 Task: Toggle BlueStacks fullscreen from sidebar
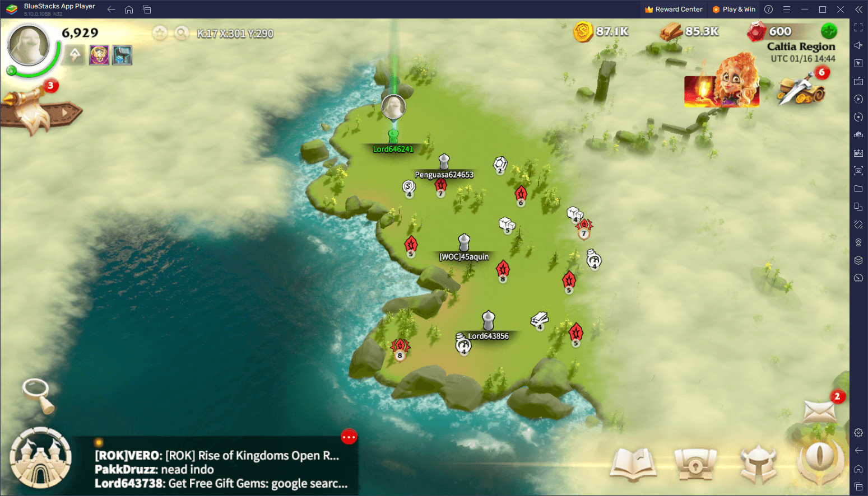coord(858,27)
